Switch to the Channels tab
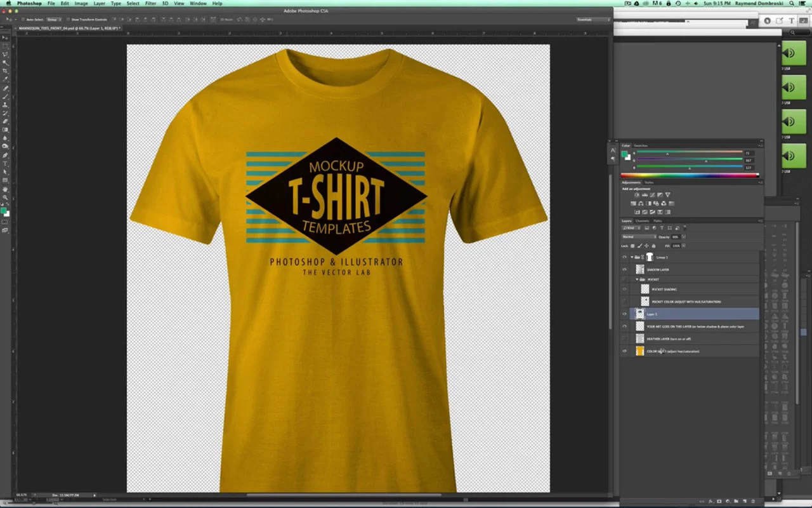The width and height of the screenshot is (812, 508). click(642, 221)
